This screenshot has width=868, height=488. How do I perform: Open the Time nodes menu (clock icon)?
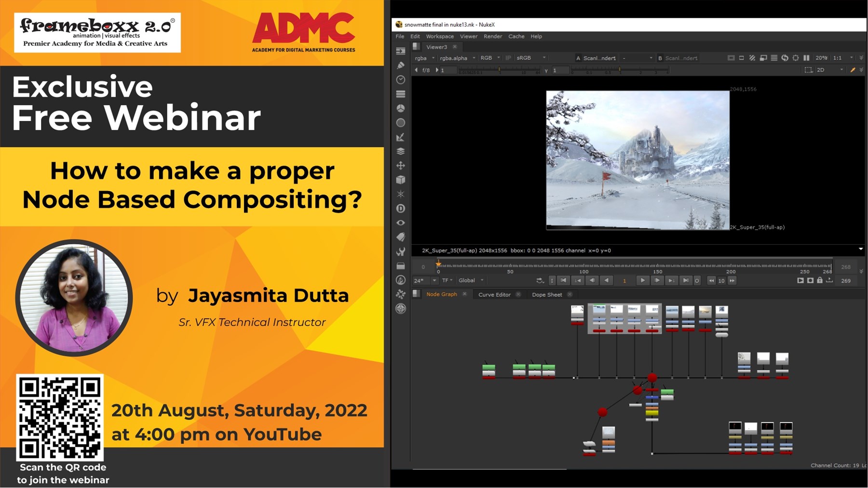(x=400, y=79)
